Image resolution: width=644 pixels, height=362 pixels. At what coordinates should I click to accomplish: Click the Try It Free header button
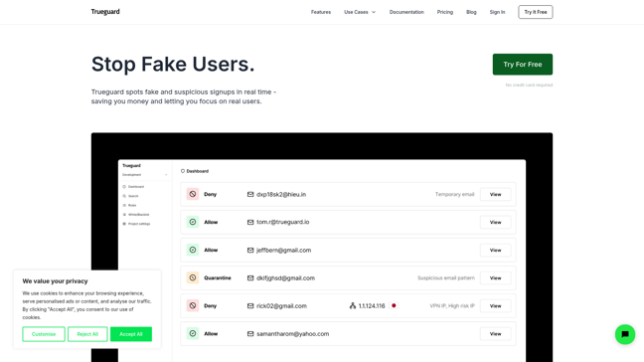click(x=535, y=12)
